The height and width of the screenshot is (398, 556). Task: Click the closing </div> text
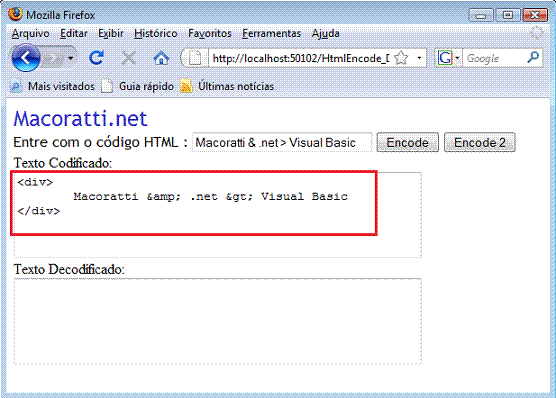click(x=39, y=211)
